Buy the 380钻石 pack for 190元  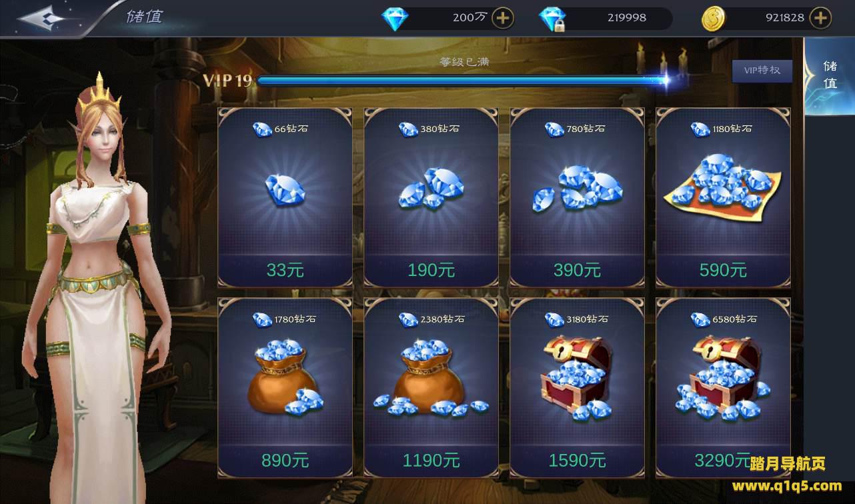click(431, 198)
